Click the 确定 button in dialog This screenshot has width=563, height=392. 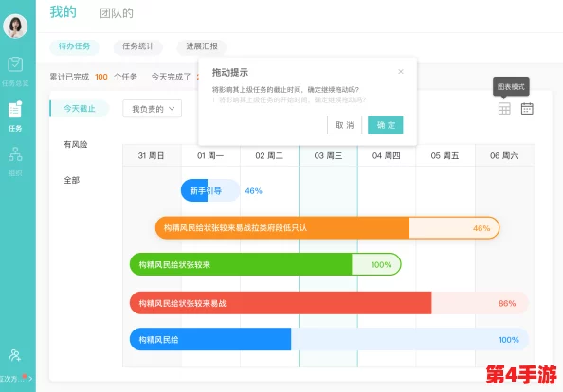coord(386,125)
